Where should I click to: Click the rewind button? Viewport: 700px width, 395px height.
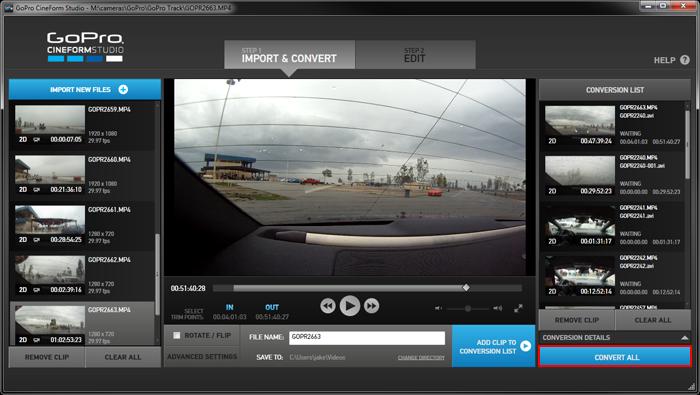click(328, 306)
